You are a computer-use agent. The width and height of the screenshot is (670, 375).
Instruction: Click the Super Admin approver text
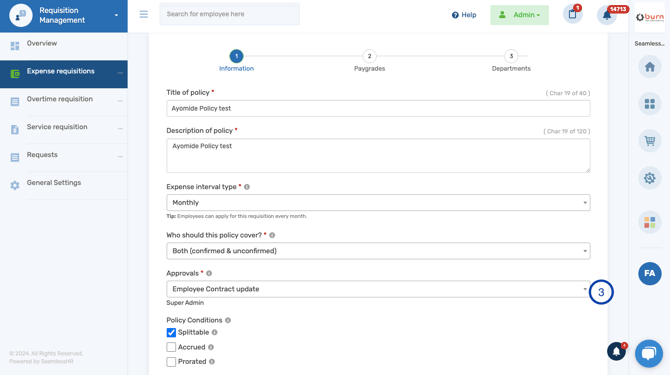pos(185,303)
